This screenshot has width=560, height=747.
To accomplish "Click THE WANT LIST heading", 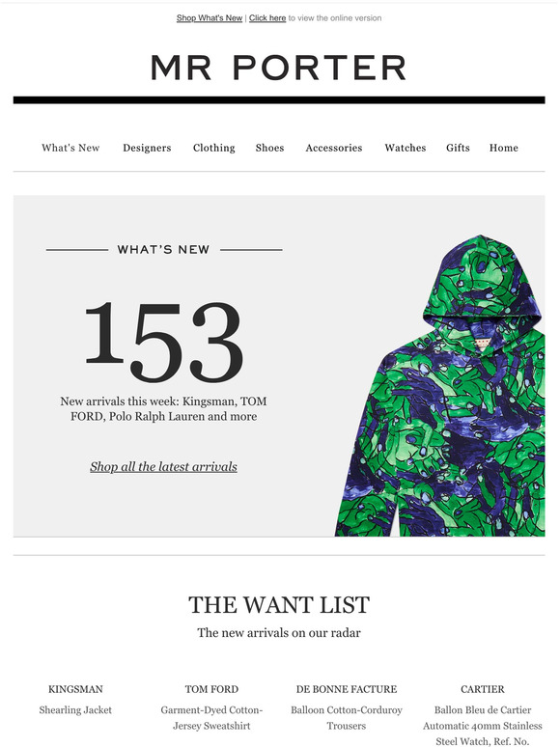I will [x=279, y=604].
